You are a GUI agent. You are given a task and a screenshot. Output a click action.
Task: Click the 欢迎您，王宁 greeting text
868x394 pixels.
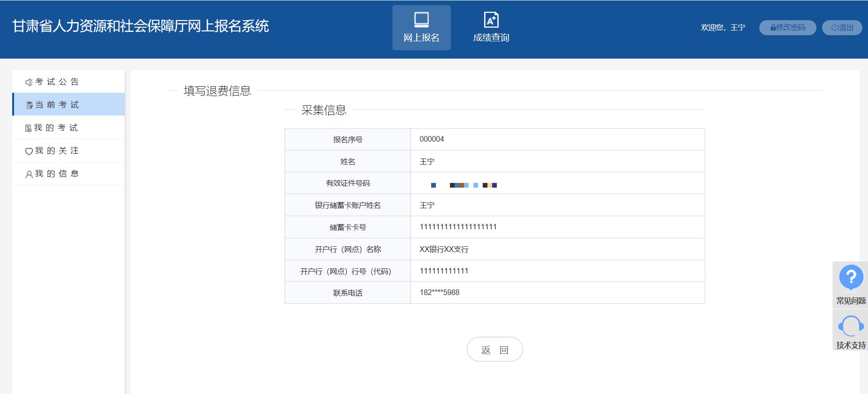click(723, 28)
